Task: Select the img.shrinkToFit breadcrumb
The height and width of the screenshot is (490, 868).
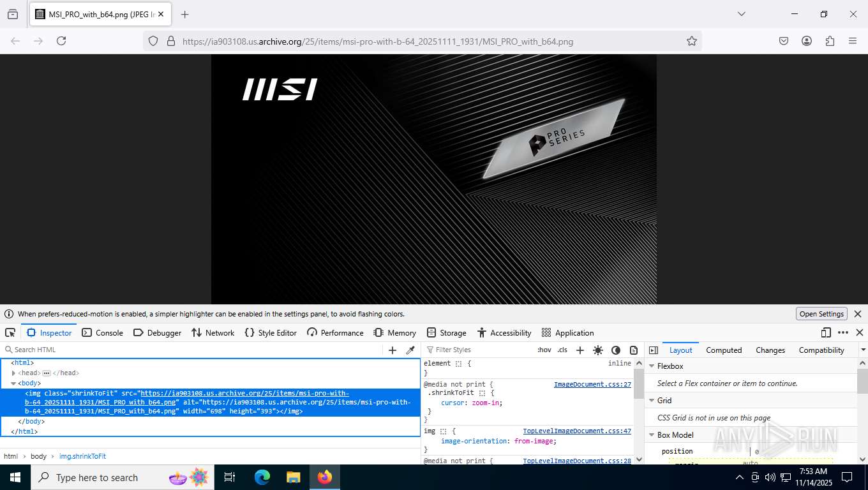Action: point(82,456)
